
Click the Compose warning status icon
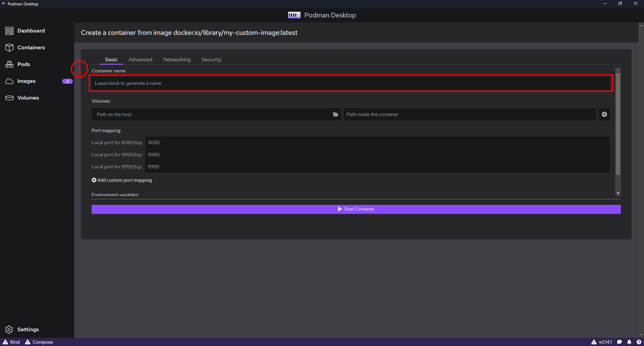pos(28,342)
